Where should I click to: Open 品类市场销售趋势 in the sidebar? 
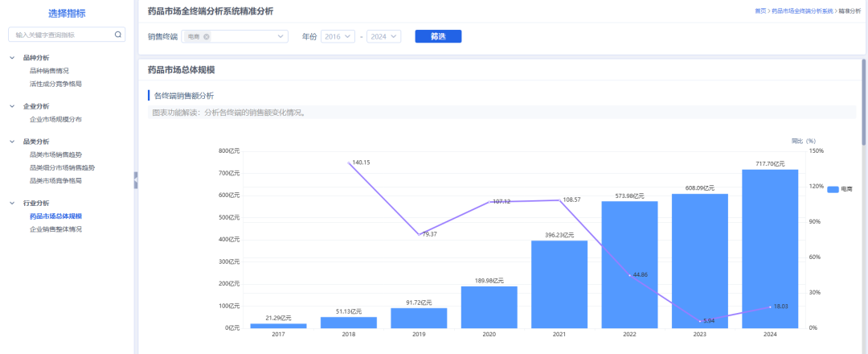[x=56, y=154]
